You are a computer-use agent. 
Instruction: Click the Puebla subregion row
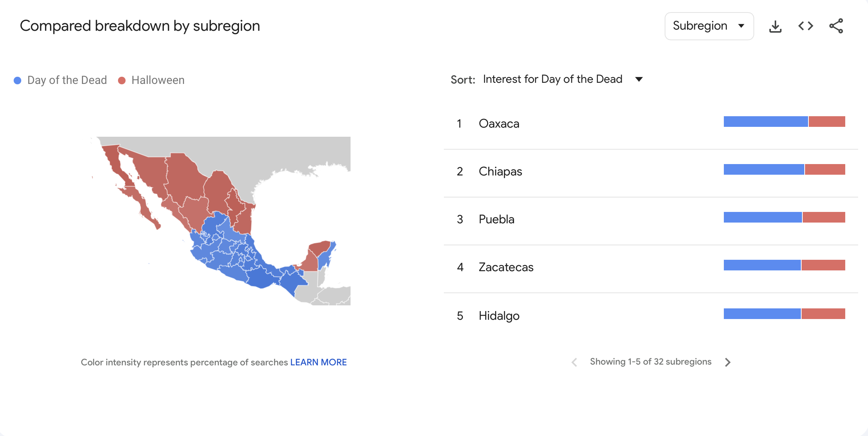496,220
